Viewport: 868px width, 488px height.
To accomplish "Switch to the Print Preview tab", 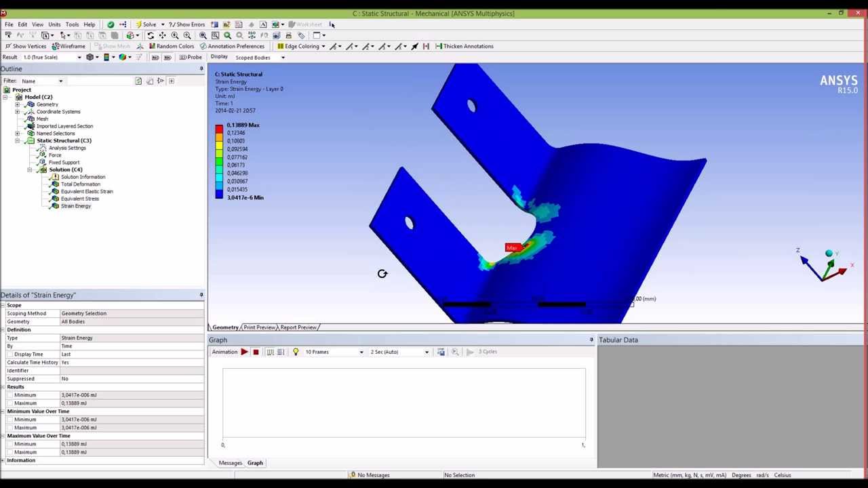I will point(259,327).
